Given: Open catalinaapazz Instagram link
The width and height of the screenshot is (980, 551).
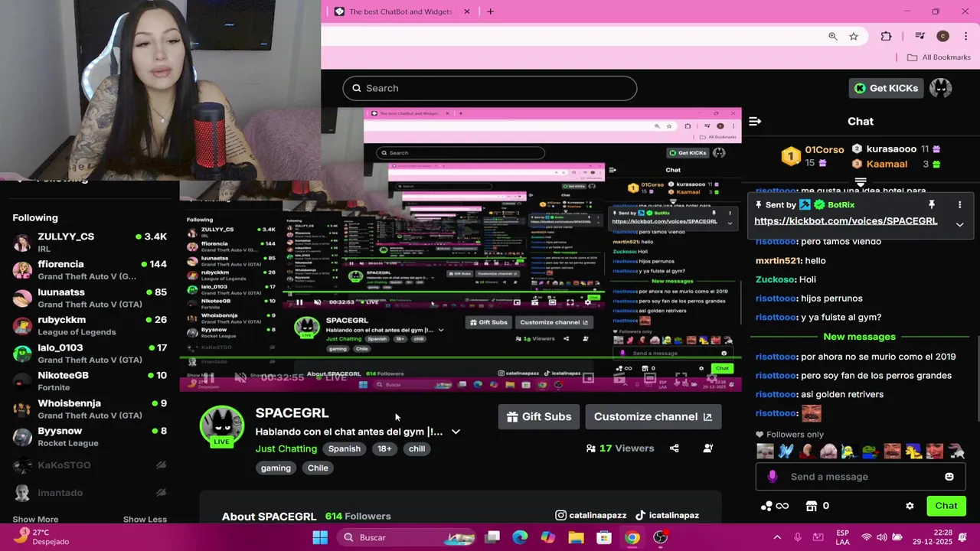Looking at the screenshot, I should point(591,516).
